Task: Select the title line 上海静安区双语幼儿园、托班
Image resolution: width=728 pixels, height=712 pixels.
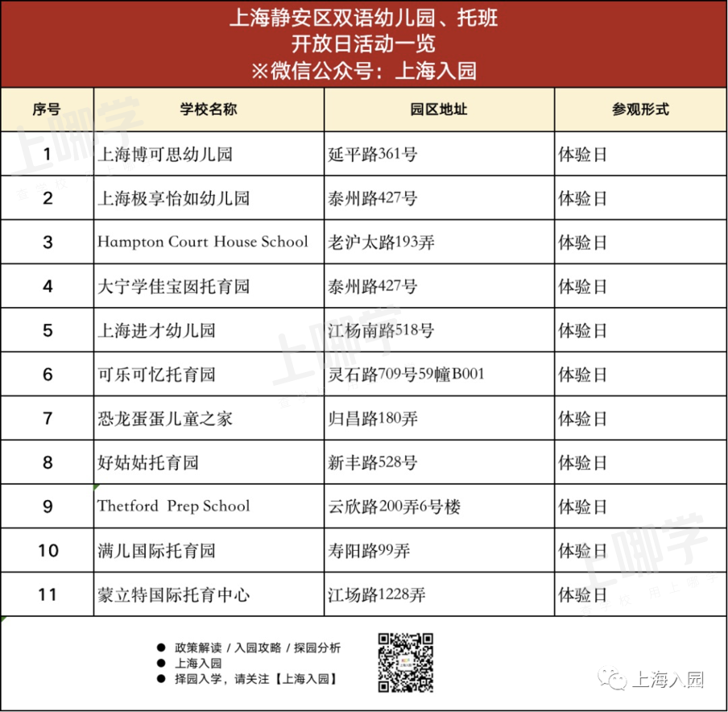Action: tap(363, 18)
